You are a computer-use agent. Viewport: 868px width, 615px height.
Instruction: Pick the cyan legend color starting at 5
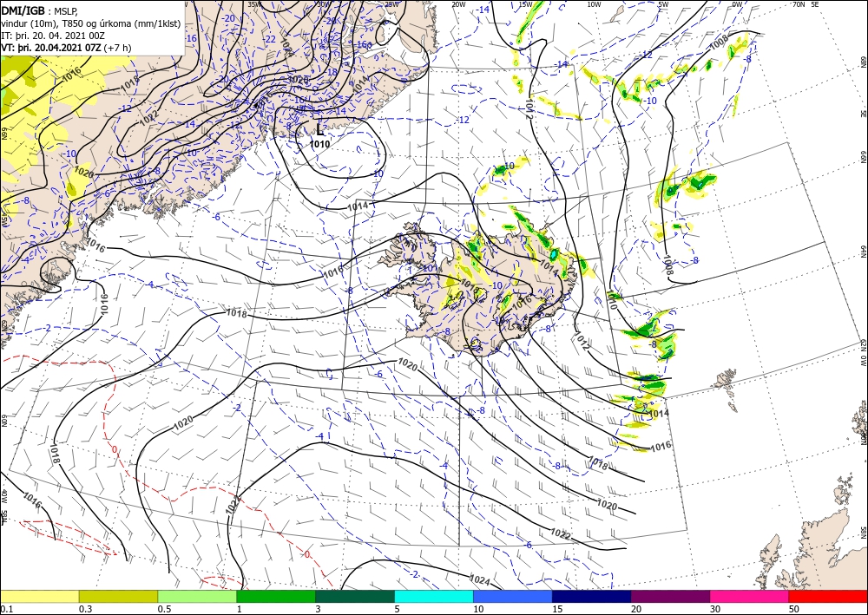coord(434,596)
